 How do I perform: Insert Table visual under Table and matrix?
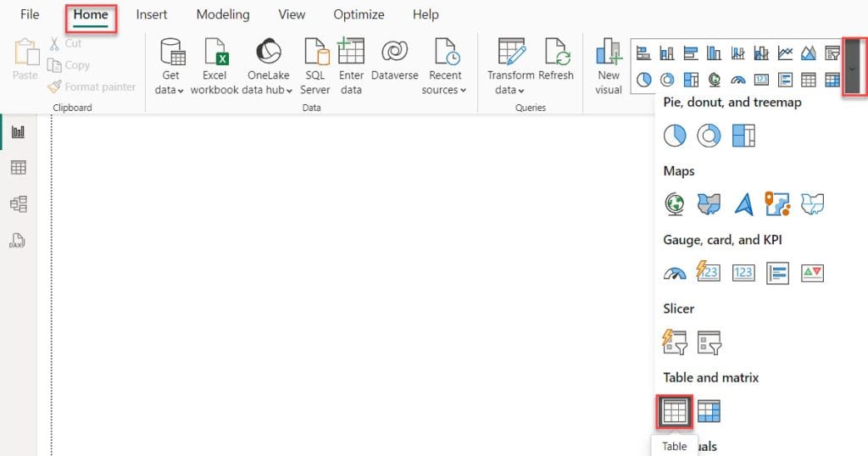tap(675, 411)
